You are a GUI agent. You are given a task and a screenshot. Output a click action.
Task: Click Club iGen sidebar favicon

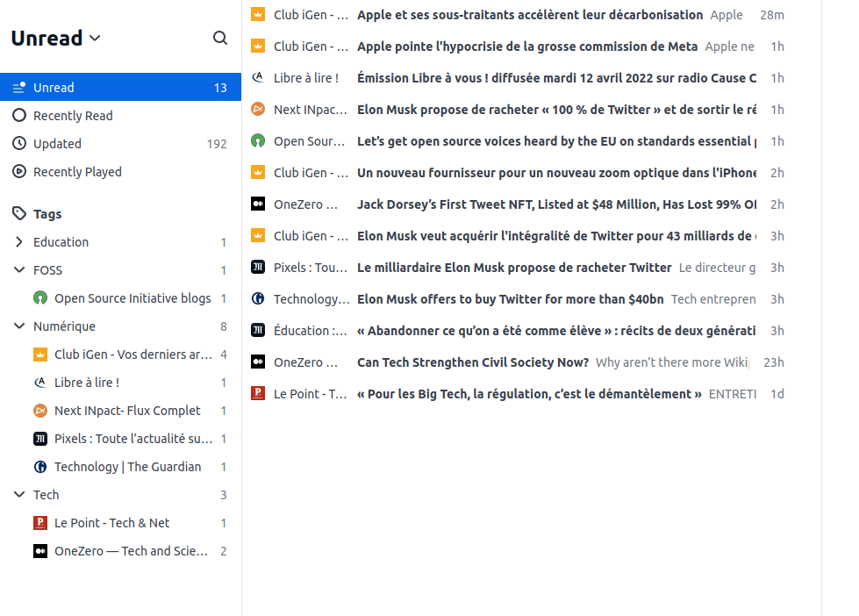[40, 355]
